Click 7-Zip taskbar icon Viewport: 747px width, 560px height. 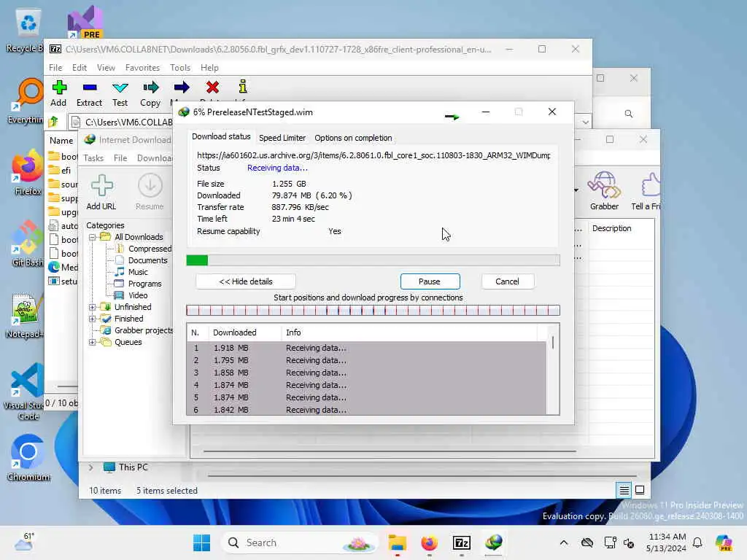(x=461, y=542)
